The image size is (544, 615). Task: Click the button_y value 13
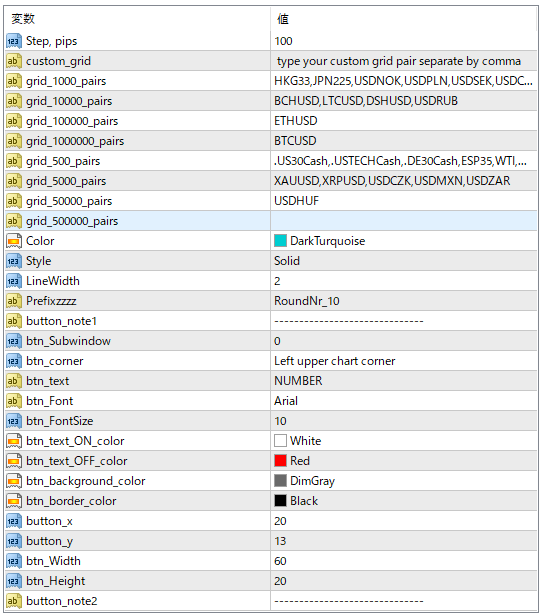click(x=280, y=541)
